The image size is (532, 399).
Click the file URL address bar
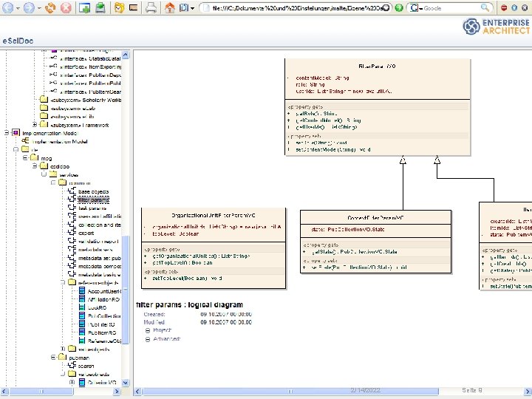[x=288, y=9]
